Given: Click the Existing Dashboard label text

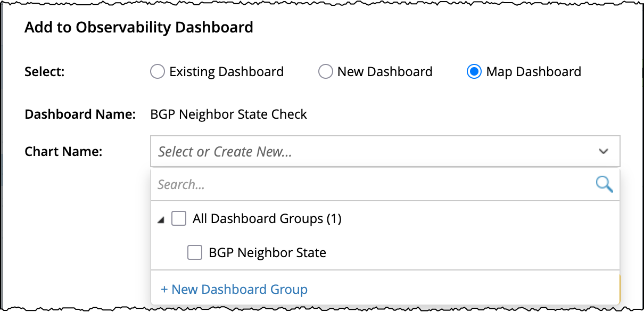Looking at the screenshot, I should coord(226,72).
